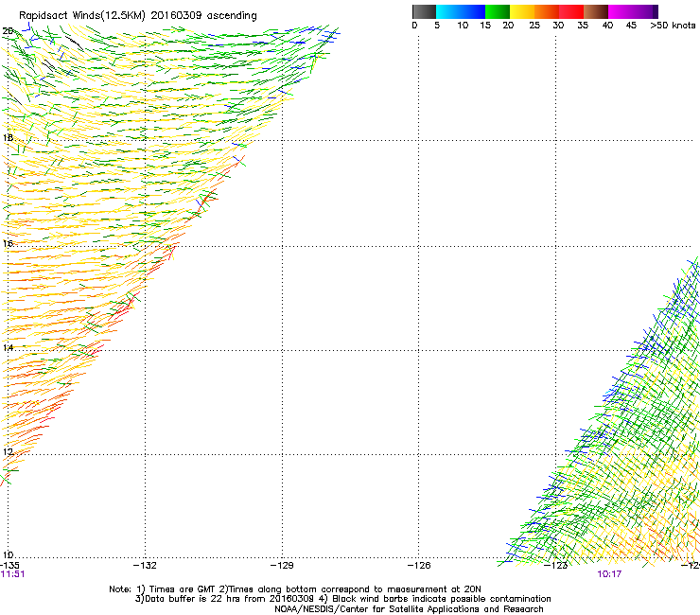Click the purple time stamp '10:17'
Viewport: 700px width, 615px height.
609,574
